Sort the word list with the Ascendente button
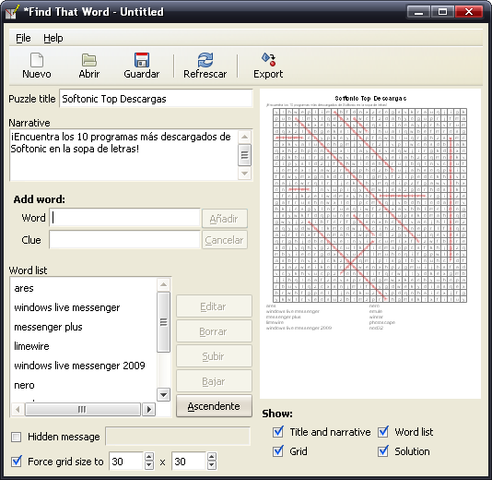Viewport: 492px width, 480px height. (214, 406)
